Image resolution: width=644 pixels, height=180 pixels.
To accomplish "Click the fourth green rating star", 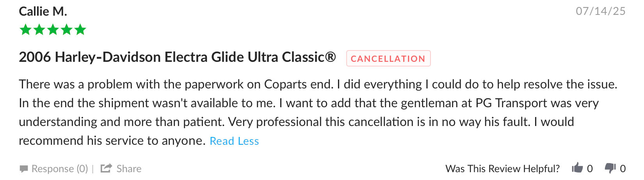I will (67, 30).
